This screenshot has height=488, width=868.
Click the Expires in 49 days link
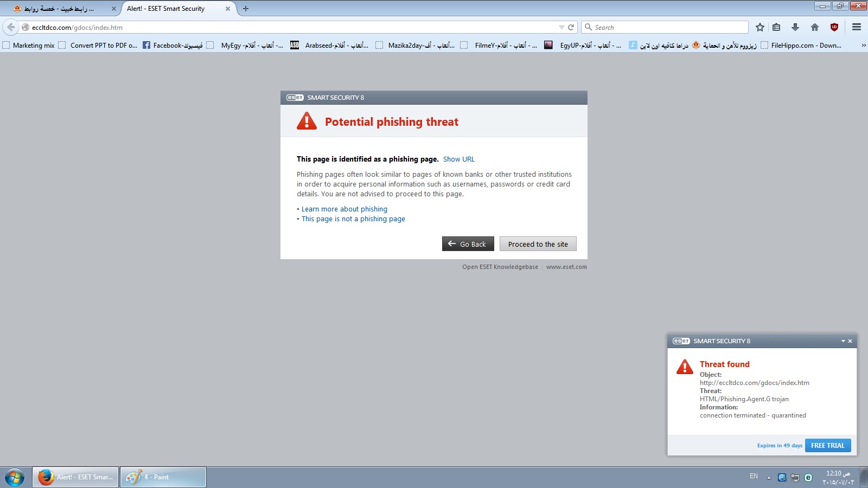[780, 446]
